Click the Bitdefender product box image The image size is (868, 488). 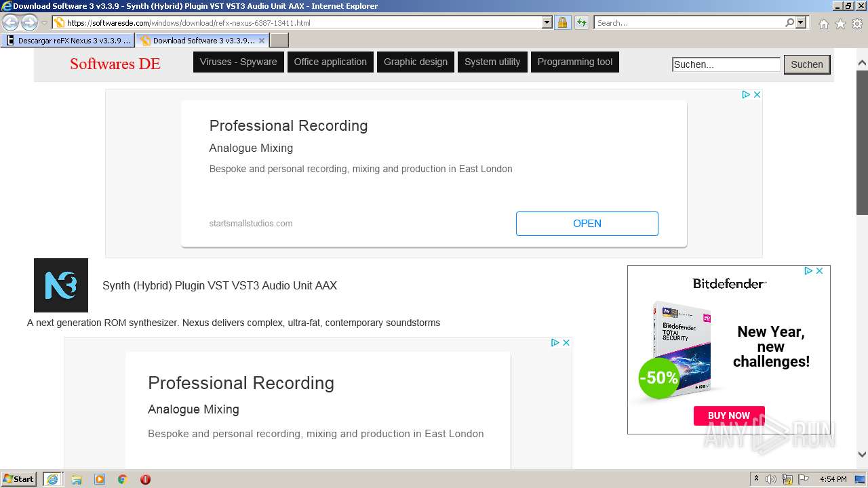pos(682,348)
